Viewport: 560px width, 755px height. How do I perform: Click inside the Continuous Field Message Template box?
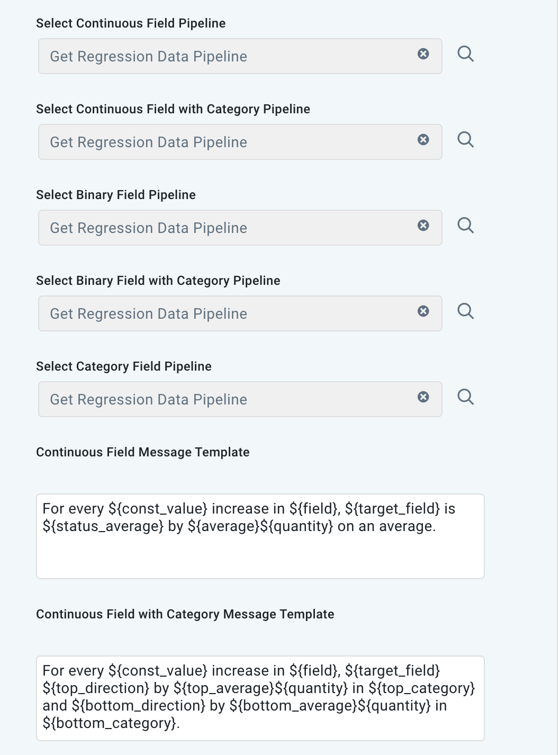click(x=260, y=535)
